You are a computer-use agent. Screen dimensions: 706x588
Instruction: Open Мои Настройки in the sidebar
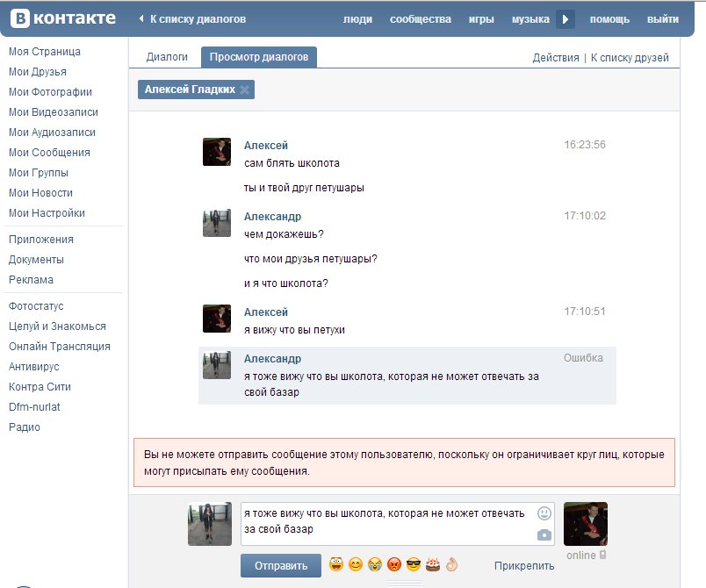47,213
